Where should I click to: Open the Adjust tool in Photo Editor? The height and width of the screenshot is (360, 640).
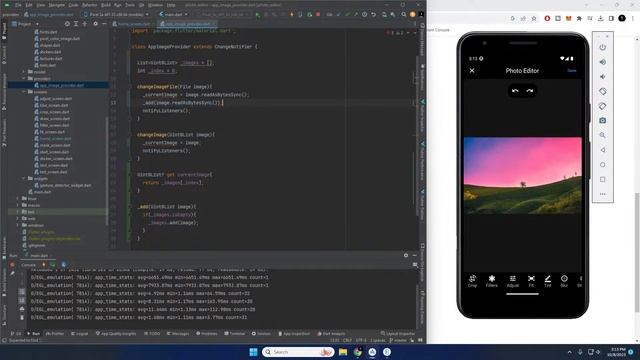tap(513, 281)
